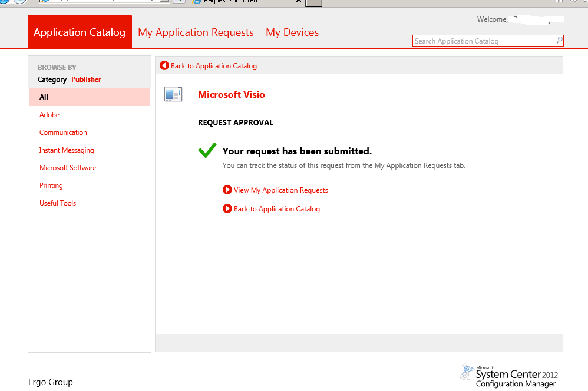The image size is (588, 391).
Task: Choose the Communication category
Action: (x=63, y=132)
